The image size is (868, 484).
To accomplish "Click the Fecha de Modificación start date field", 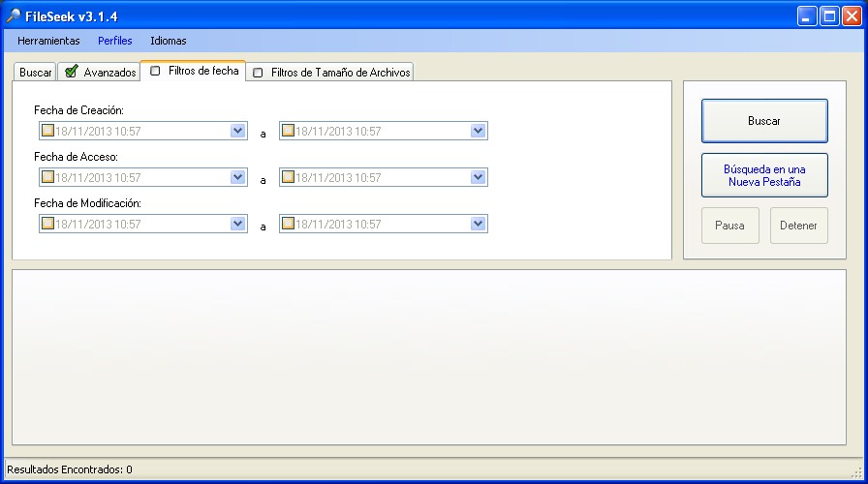I will tap(142, 224).
